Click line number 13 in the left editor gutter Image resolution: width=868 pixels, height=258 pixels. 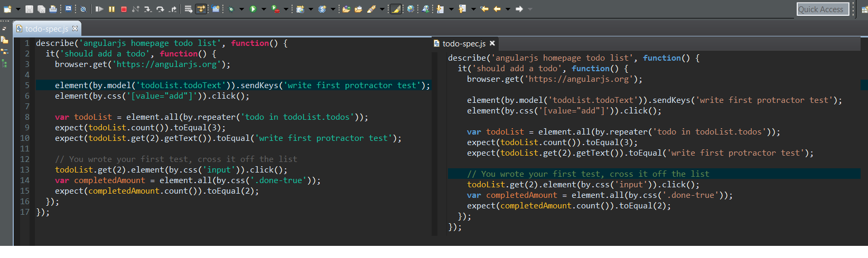[x=25, y=170]
